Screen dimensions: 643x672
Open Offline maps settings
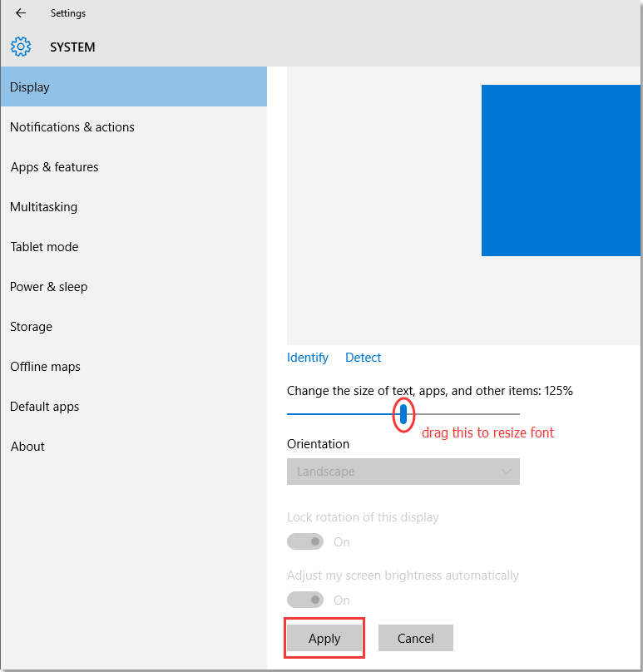click(134, 366)
